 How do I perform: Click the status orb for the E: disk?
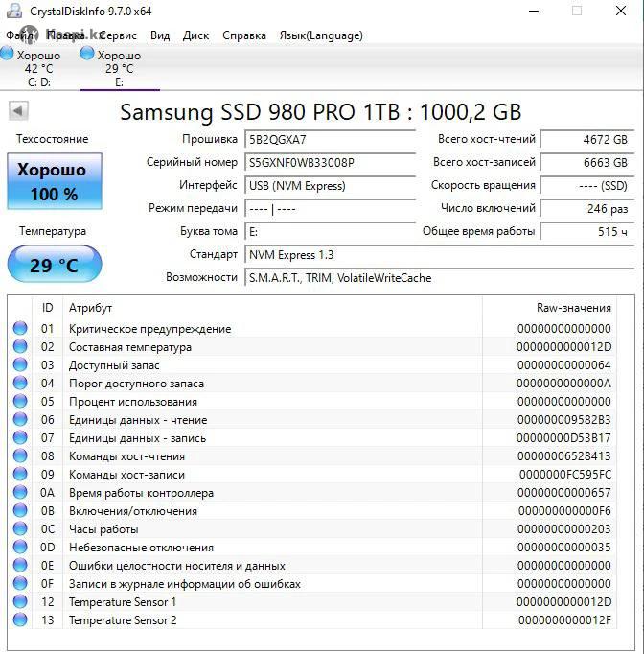pos(88,54)
